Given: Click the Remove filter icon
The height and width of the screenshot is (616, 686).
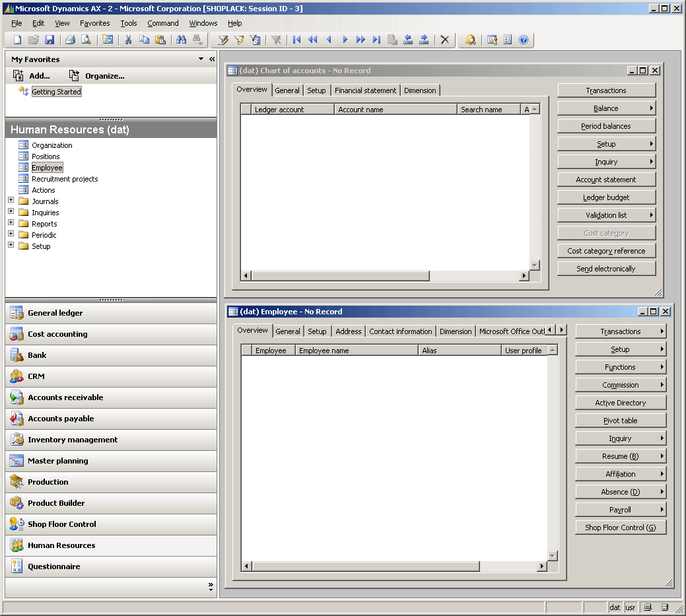Looking at the screenshot, I should tap(276, 40).
